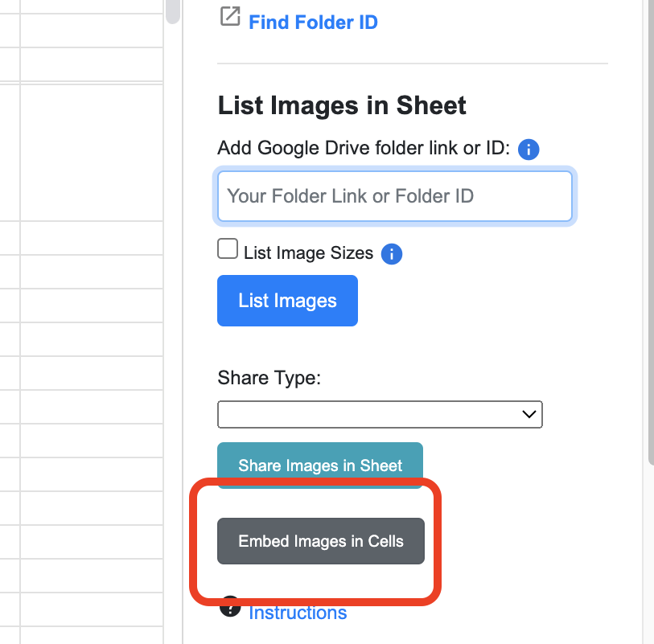Click the List Images in Sheet heading
Screen dimensions: 654x644
(342, 105)
